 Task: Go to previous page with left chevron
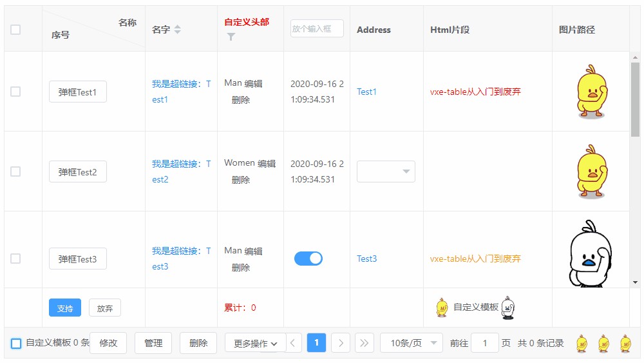pyautogui.click(x=293, y=343)
